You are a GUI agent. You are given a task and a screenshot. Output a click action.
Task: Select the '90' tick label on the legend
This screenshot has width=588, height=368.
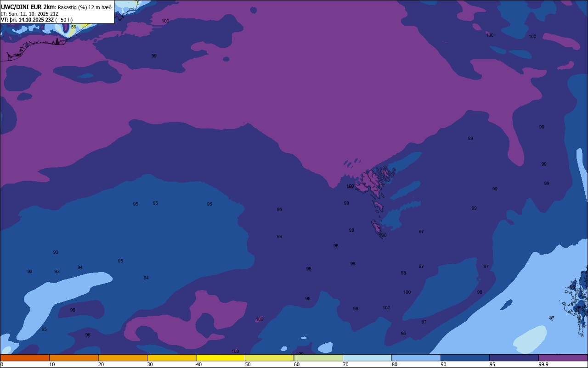pos(443,364)
